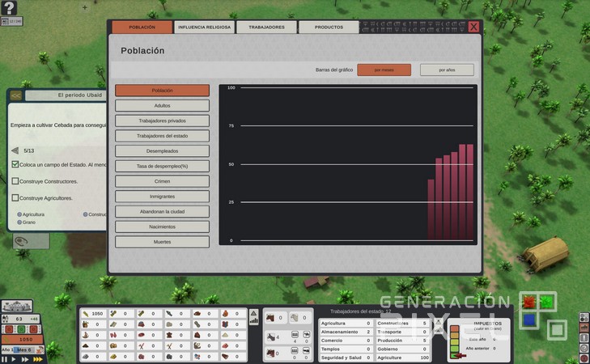
Task: Show the Adultos graph
Action: [x=162, y=106]
